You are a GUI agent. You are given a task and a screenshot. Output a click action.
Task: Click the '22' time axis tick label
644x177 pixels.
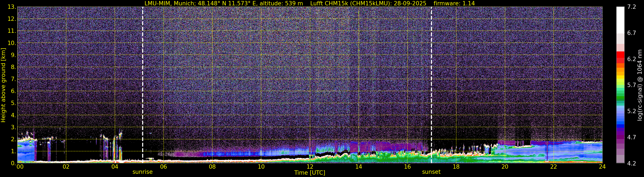[x=554, y=167]
